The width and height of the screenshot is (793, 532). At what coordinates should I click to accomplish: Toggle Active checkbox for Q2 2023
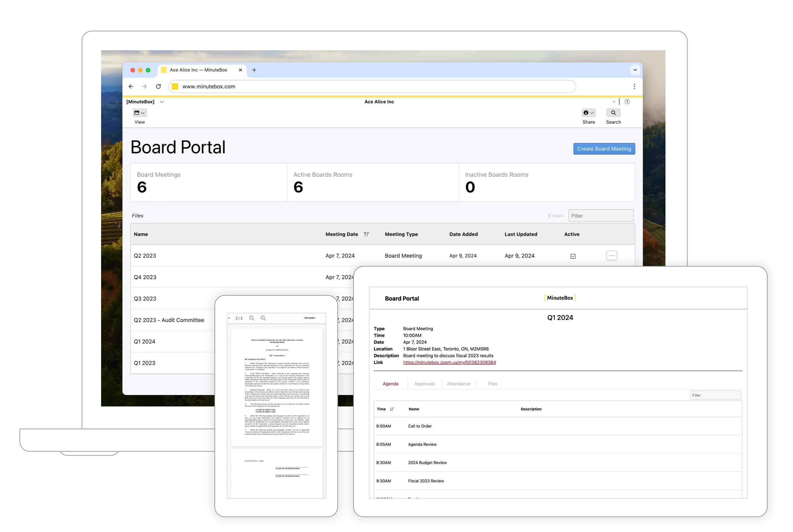pos(573,256)
